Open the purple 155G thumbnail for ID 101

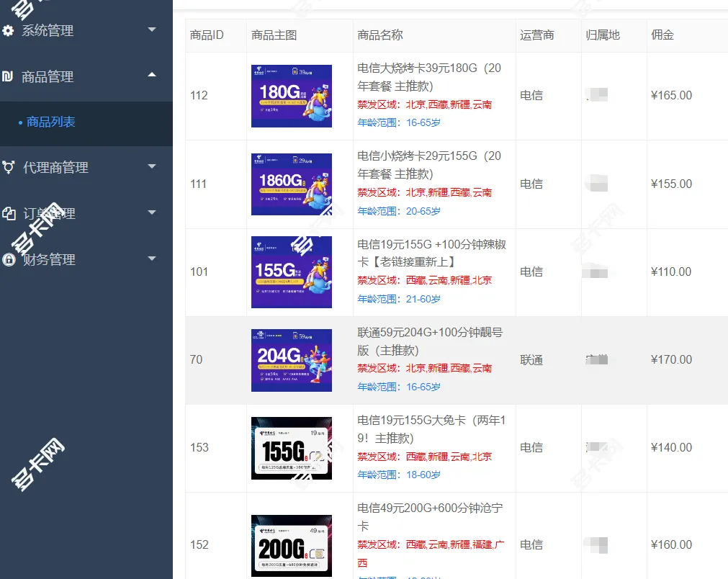292,272
